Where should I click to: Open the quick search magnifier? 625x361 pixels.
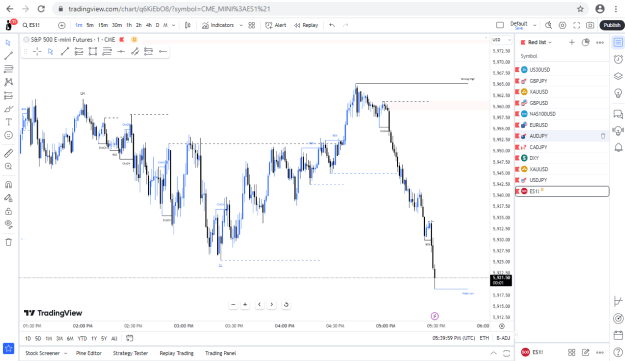(548, 25)
